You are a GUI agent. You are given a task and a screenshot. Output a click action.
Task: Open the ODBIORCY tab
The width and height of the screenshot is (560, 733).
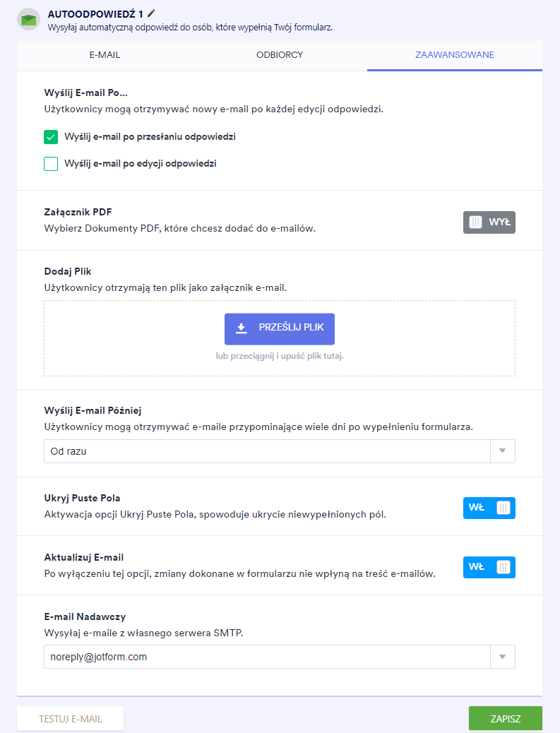click(x=280, y=55)
